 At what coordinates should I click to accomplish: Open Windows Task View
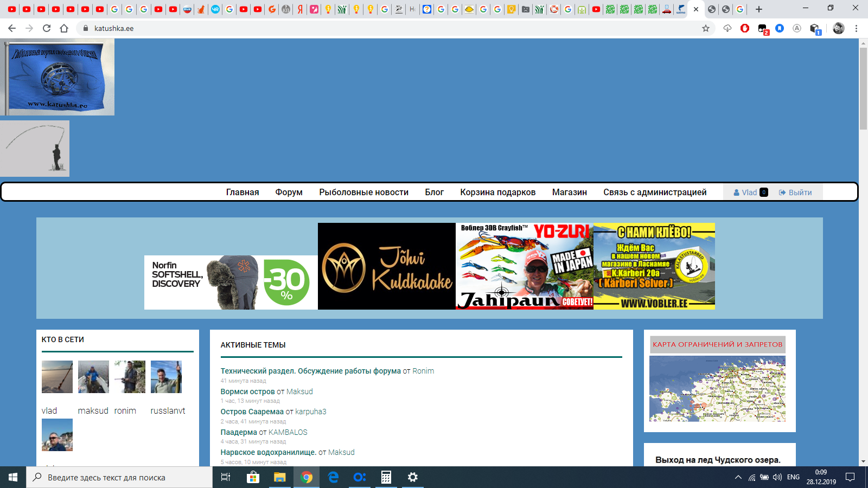point(226,477)
